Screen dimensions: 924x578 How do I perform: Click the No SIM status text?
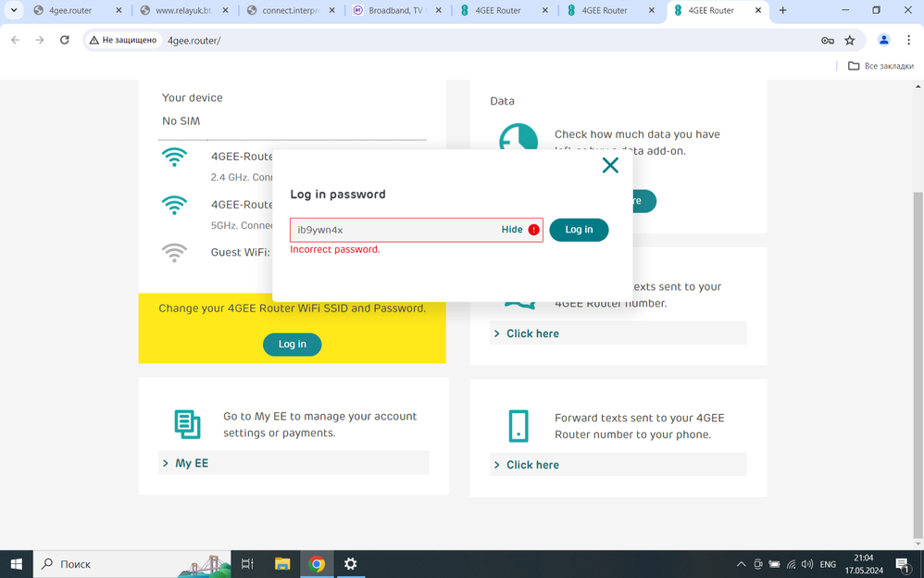[x=181, y=121]
